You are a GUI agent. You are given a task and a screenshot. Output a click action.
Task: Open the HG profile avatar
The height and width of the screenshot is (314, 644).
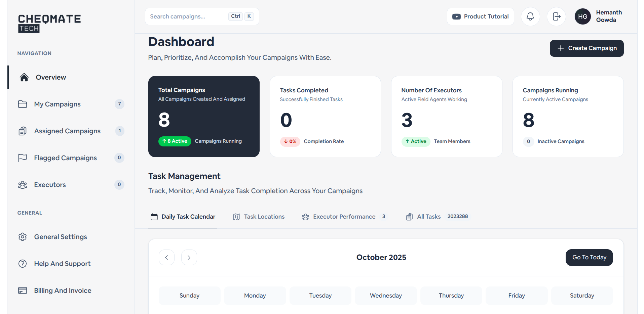[x=583, y=16]
